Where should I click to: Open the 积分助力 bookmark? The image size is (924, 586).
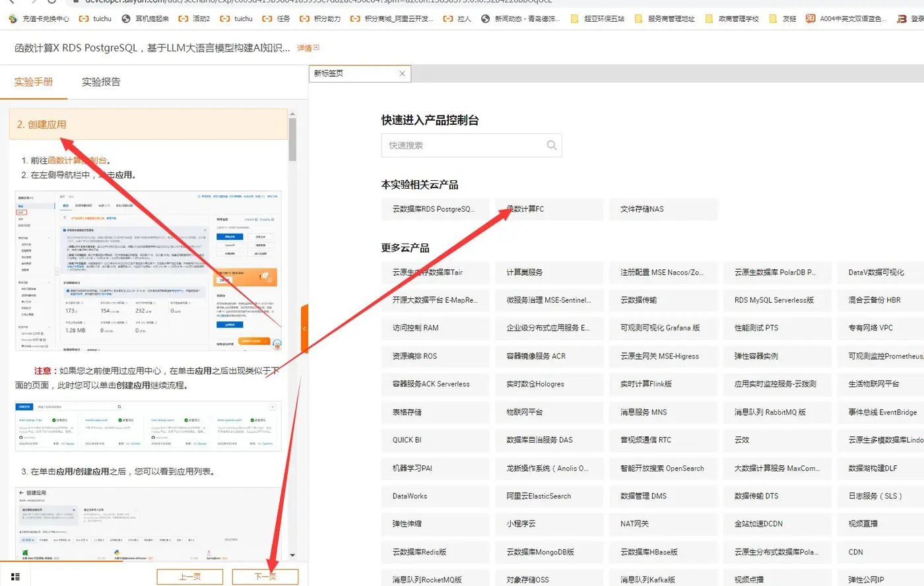click(x=320, y=18)
